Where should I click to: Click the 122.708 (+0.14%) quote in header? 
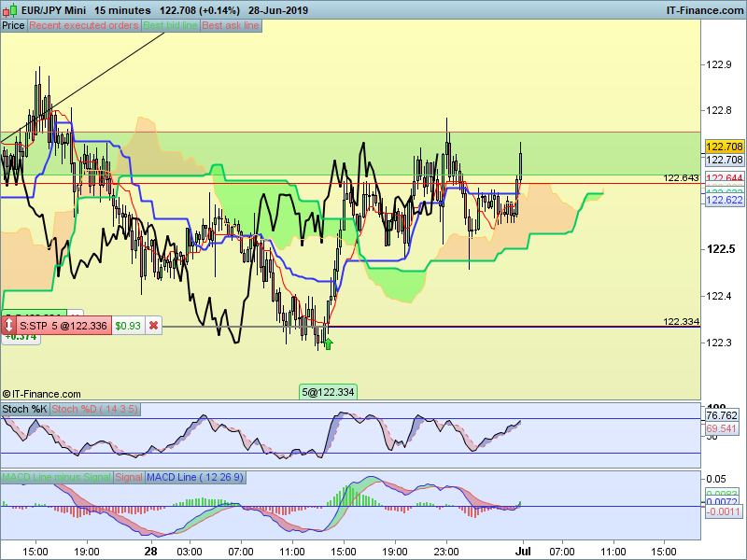pyautogui.click(x=200, y=10)
